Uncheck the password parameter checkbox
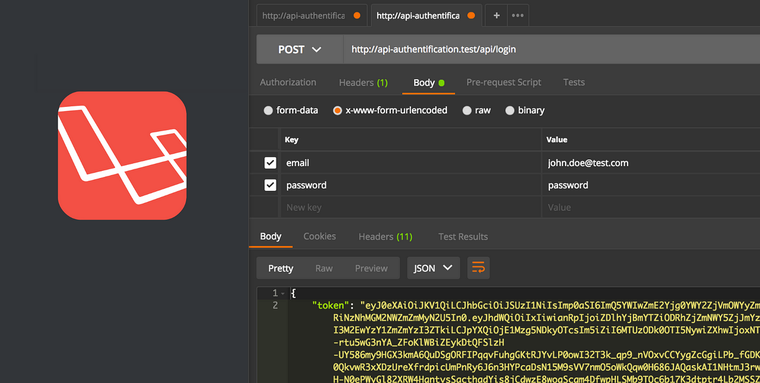 coord(270,185)
